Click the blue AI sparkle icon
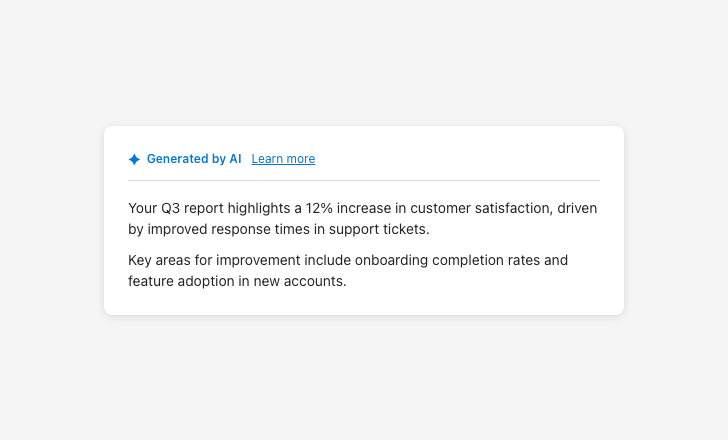Screen dimensions: 728x440 tap(134, 159)
